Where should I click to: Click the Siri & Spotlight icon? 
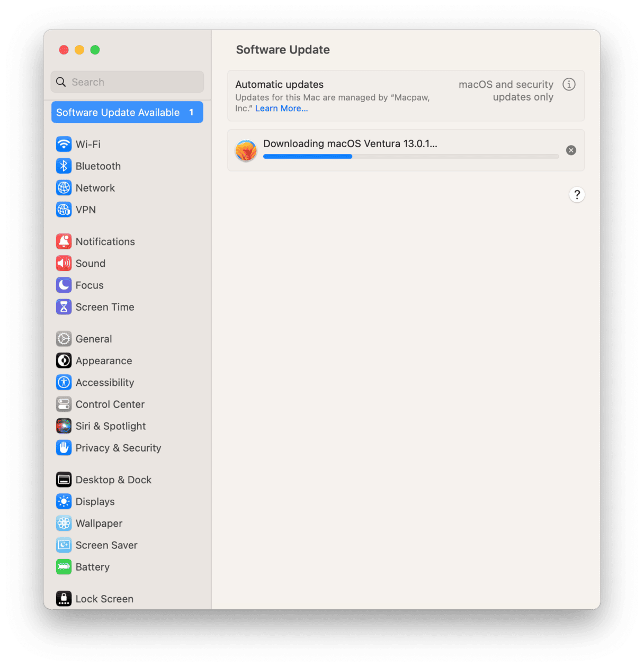(64, 426)
